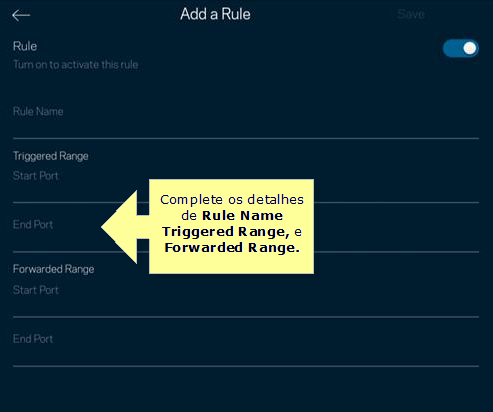
Task: Click the yellow callout's arrow pointer
Action: 125,227
